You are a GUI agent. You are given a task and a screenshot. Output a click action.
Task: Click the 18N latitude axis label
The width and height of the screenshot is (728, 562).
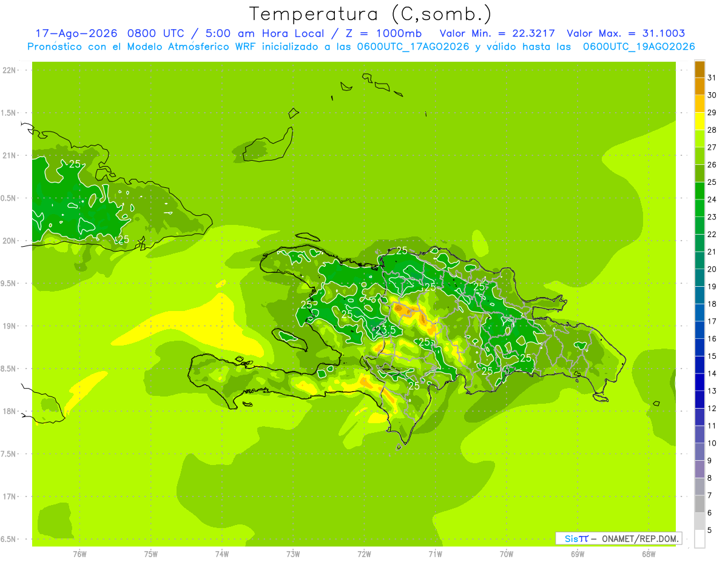9,411
